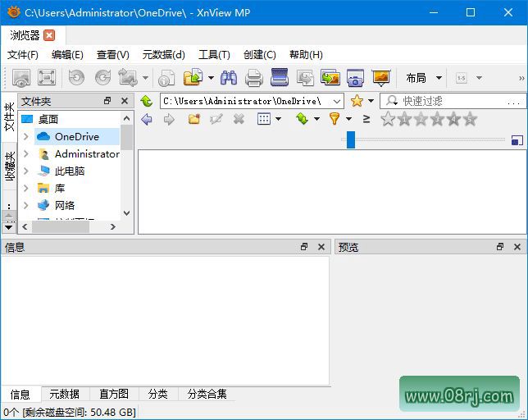The width and height of the screenshot is (528, 420).
Task: Select the 收藏夹 vertical side tab
Action: tap(10, 166)
